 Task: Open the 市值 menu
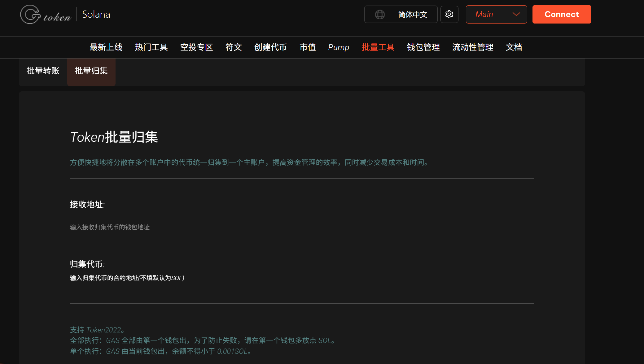[x=308, y=47]
